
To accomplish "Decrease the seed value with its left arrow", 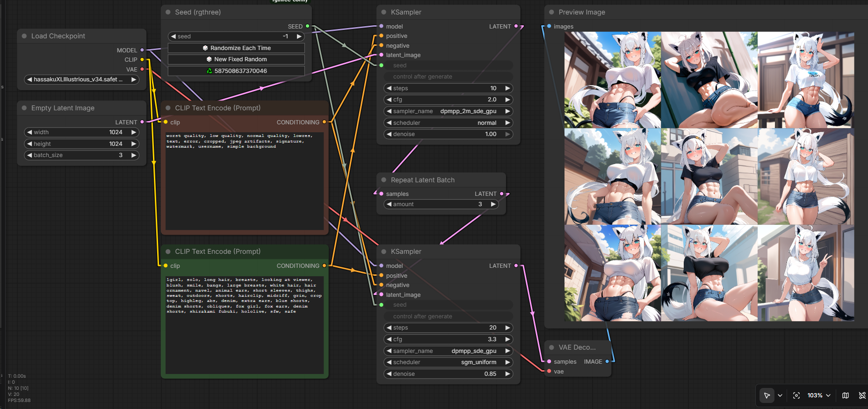I will click(174, 36).
